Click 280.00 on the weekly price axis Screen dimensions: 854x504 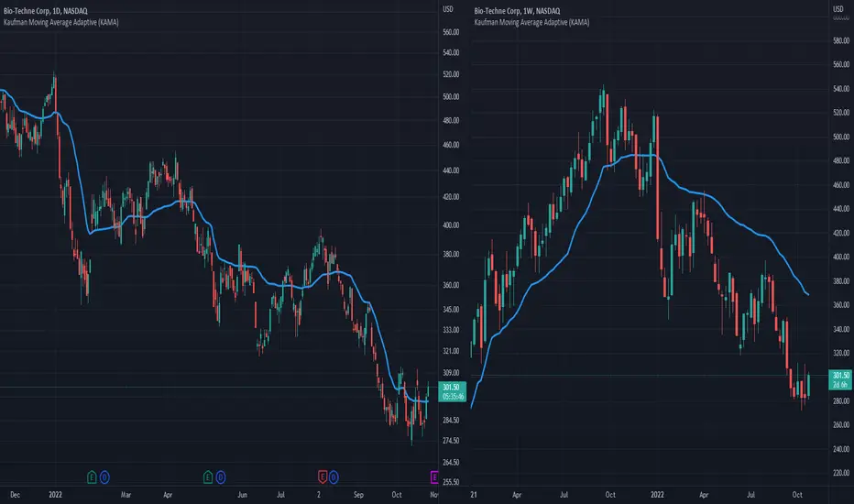pyautogui.click(x=841, y=401)
